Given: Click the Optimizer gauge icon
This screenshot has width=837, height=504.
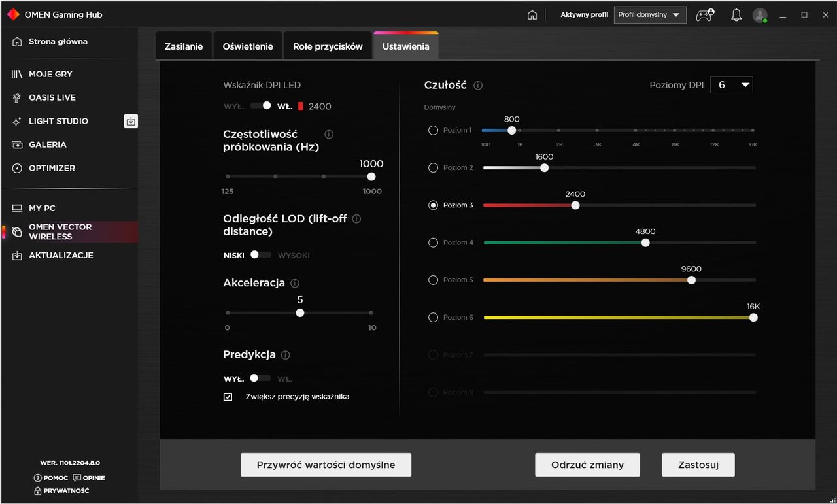Looking at the screenshot, I should tap(17, 169).
